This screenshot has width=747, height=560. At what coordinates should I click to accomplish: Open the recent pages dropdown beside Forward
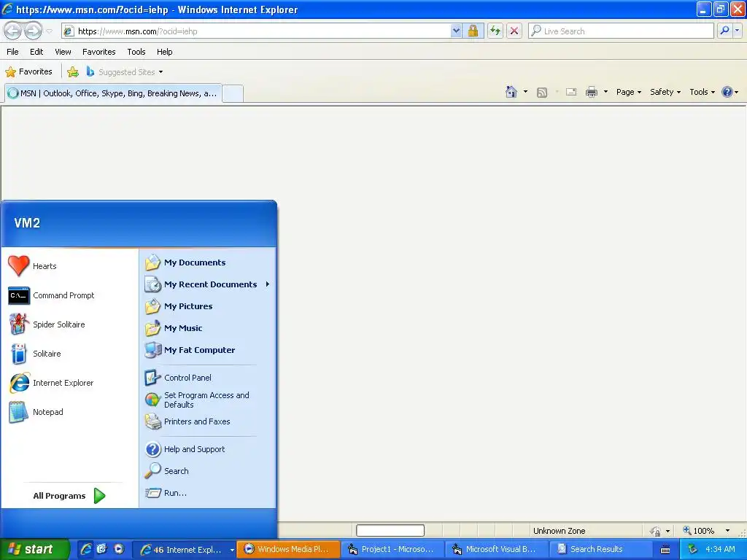49,31
